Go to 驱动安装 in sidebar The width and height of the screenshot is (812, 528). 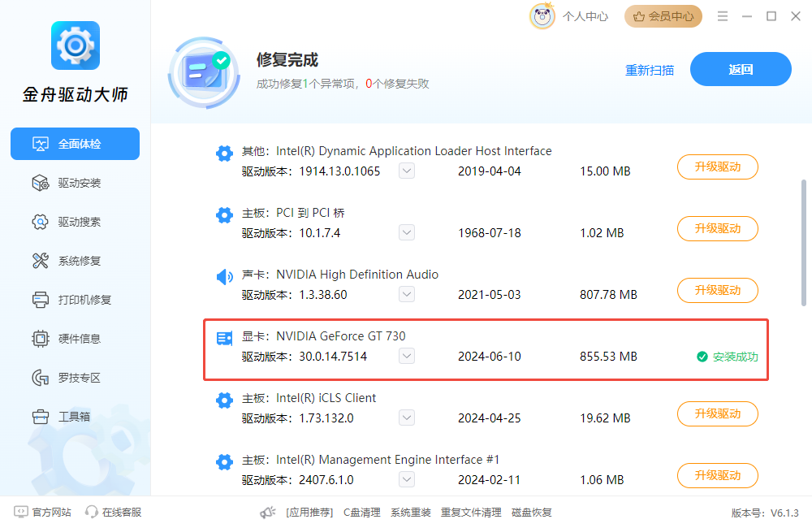point(75,183)
